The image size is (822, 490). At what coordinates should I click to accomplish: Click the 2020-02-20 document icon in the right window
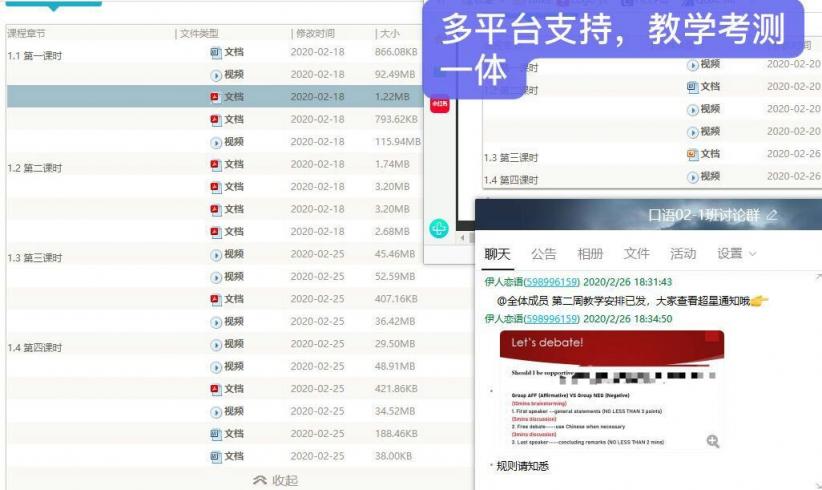(693, 87)
